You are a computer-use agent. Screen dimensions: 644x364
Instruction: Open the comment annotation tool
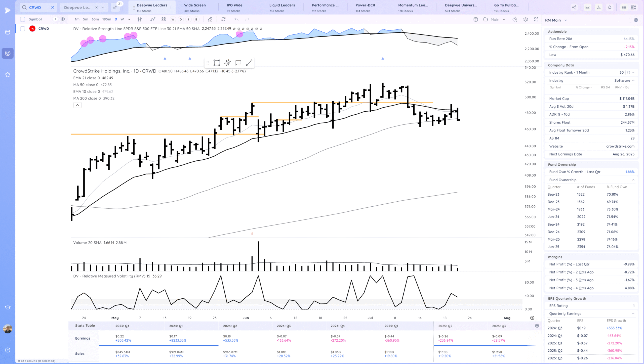point(238,63)
